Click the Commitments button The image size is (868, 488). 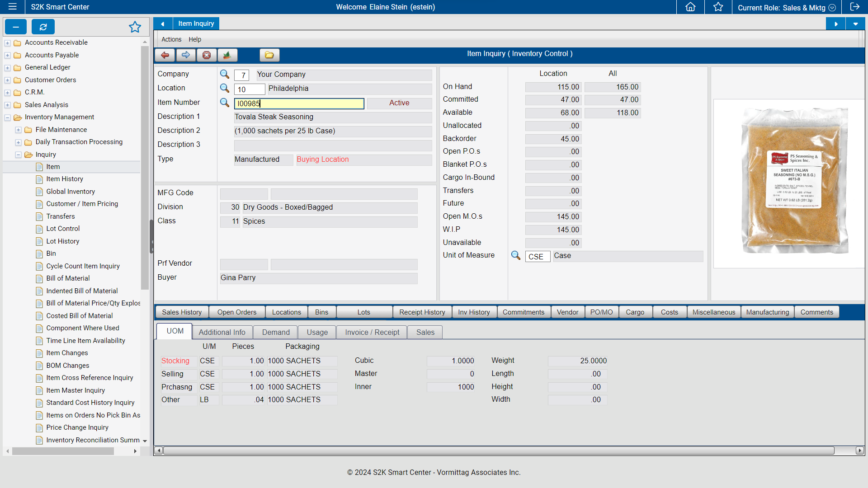click(x=524, y=312)
